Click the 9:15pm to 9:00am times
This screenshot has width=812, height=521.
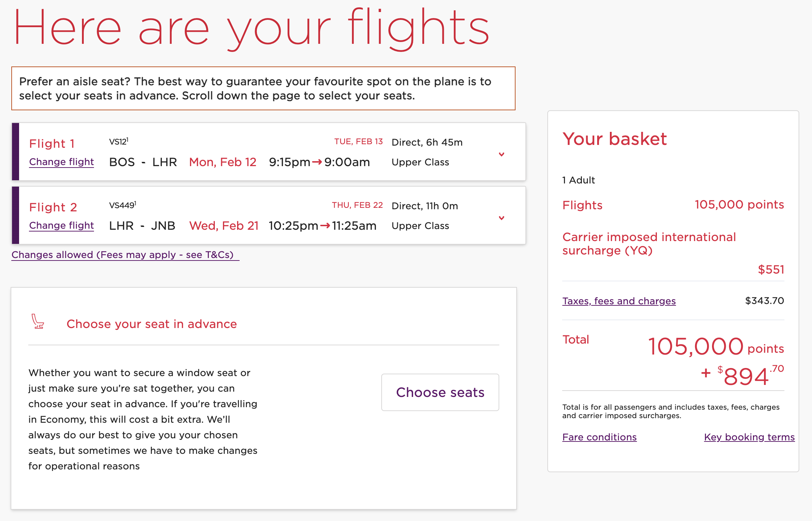[319, 162]
